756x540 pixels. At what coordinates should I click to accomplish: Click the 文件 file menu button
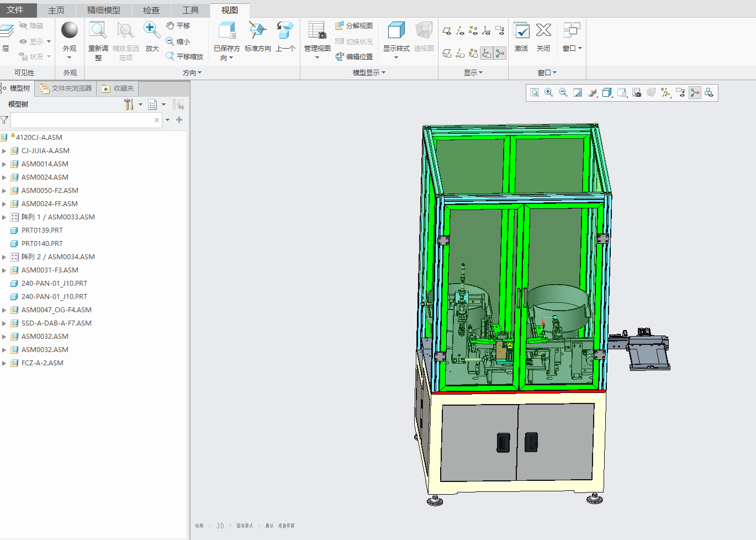coord(15,10)
